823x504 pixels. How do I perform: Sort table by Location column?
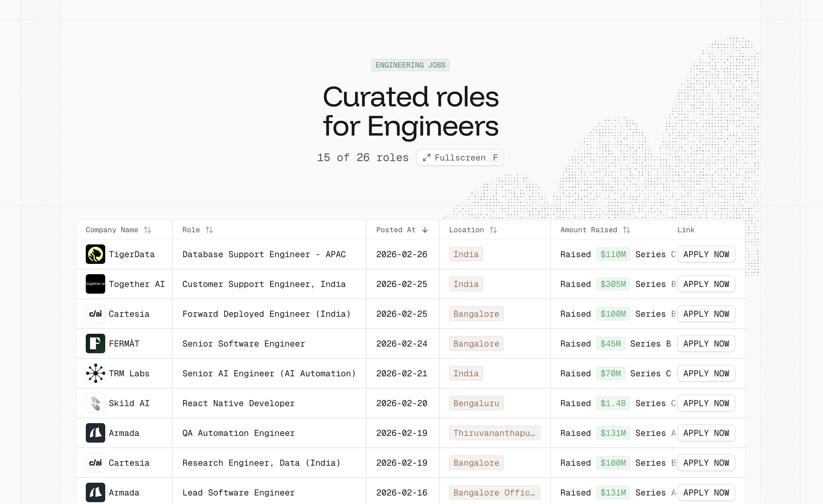click(x=493, y=230)
